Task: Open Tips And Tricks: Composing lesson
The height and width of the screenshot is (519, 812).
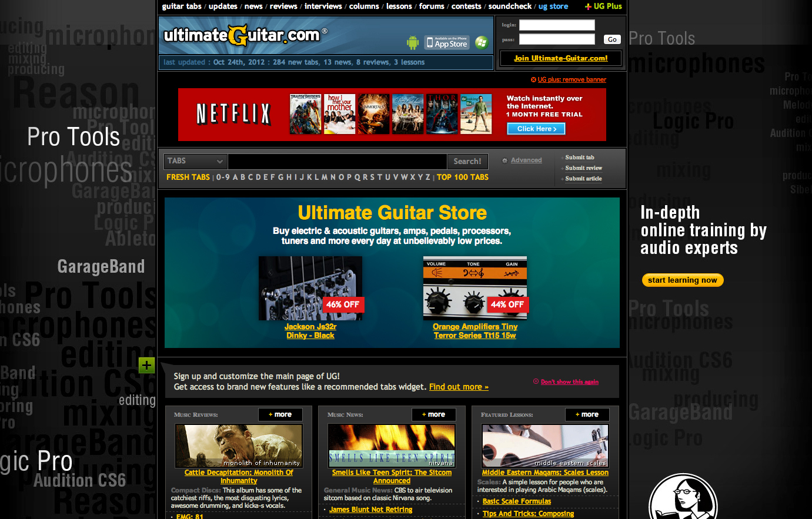Action: click(528, 514)
